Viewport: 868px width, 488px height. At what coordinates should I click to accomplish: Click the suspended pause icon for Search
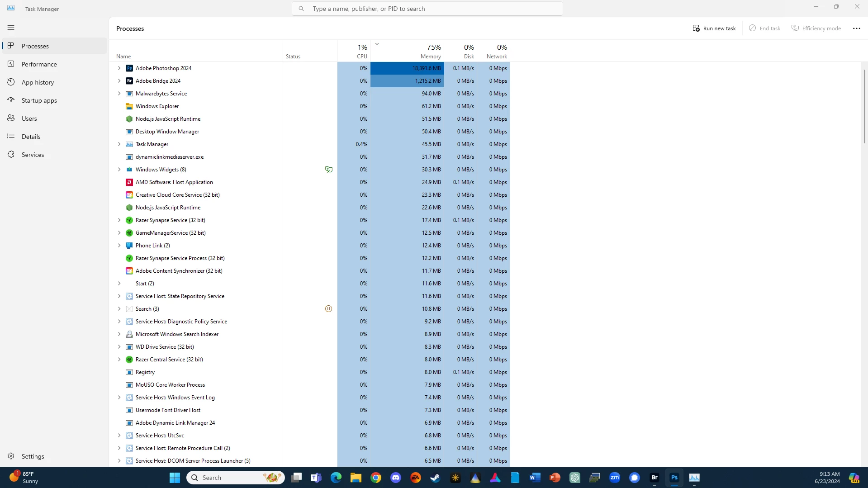[329, 309]
